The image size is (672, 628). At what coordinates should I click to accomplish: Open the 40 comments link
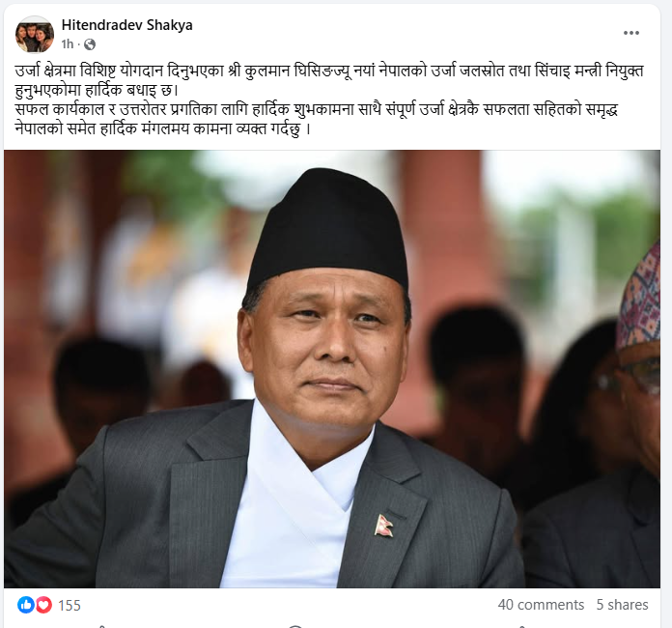[541, 605]
